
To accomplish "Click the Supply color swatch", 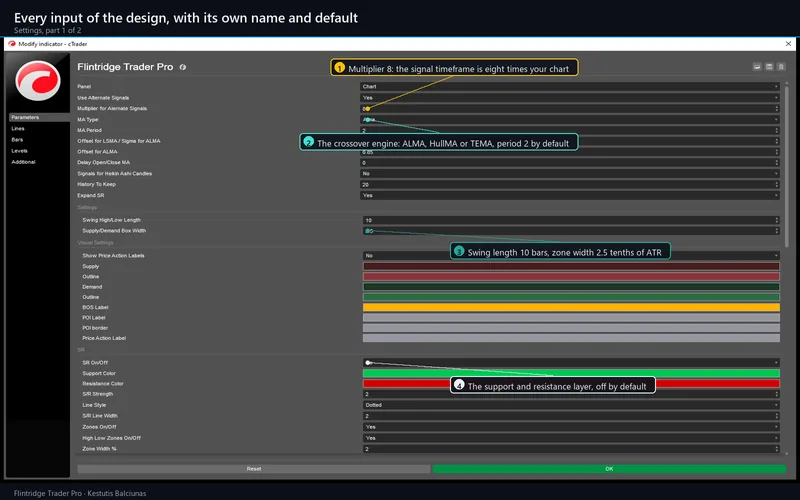I will 571,266.
